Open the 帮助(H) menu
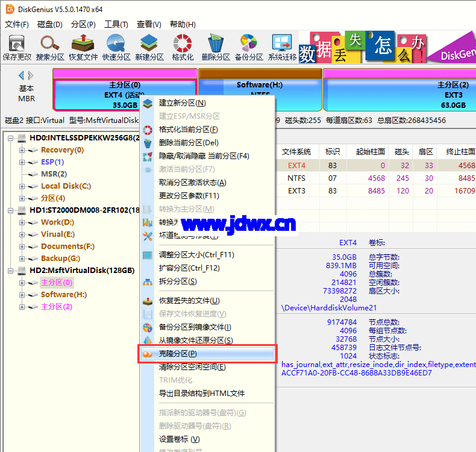The image size is (476, 452). coord(183,24)
